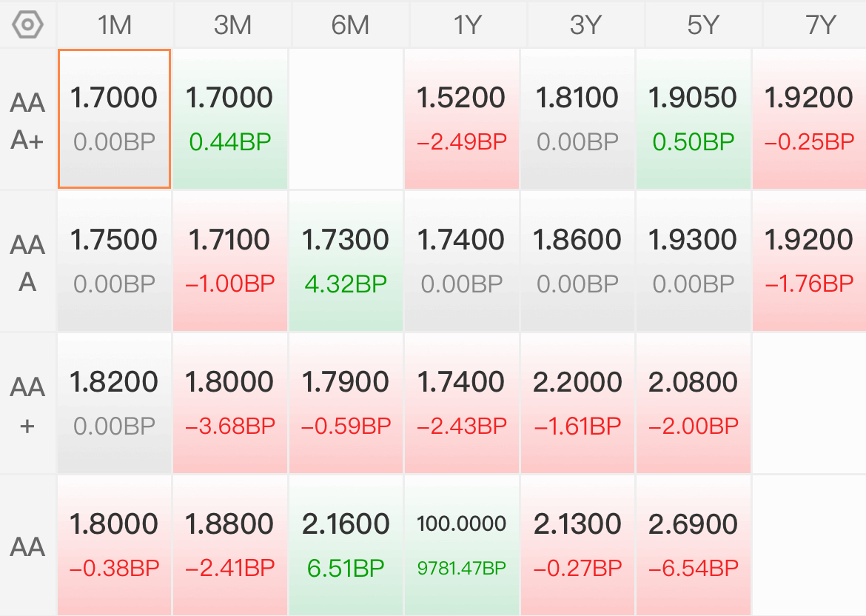Select the AAA row label
This screenshot has height=616, width=866.
pos(27,263)
